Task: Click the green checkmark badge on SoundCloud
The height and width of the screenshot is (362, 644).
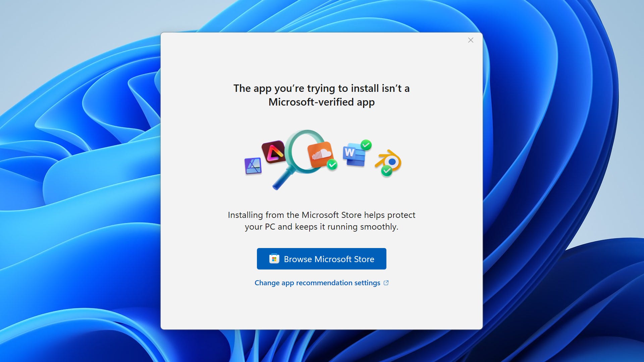Action: (332, 165)
